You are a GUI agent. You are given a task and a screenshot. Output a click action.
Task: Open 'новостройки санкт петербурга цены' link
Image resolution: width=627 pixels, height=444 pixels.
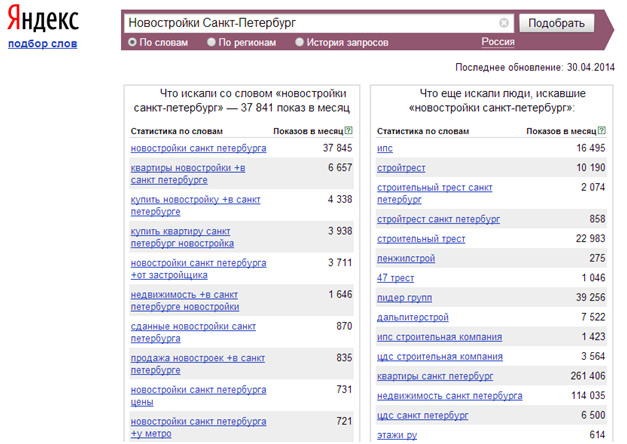(198, 396)
